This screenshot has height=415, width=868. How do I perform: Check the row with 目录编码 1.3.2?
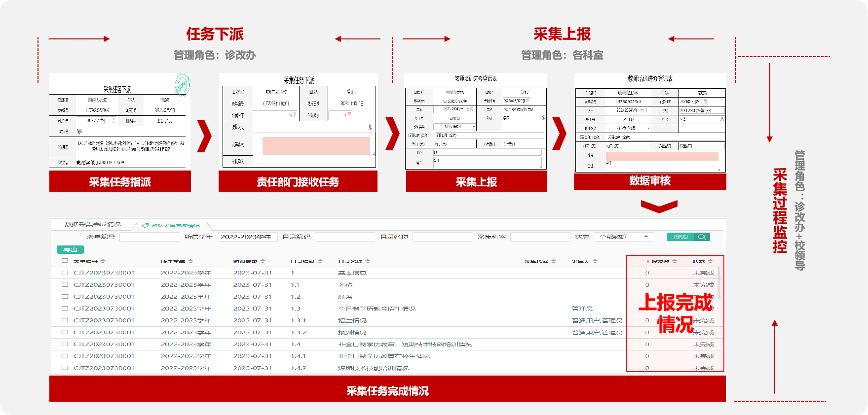[65, 332]
